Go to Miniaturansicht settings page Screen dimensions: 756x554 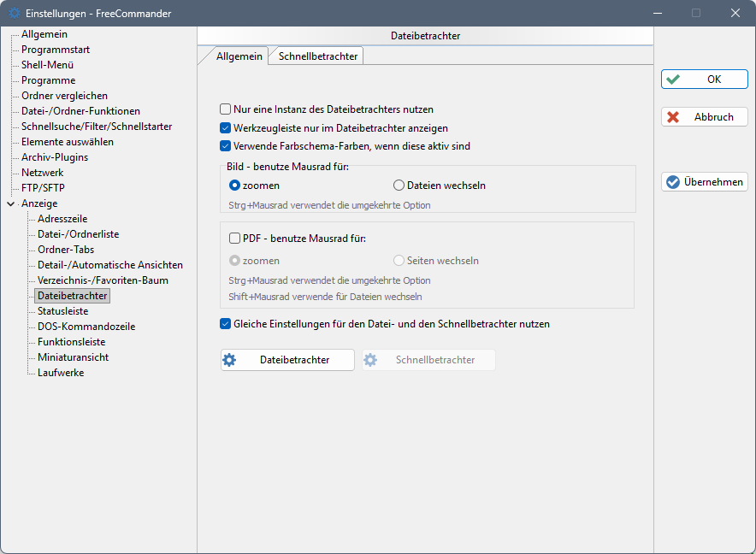[x=73, y=357]
